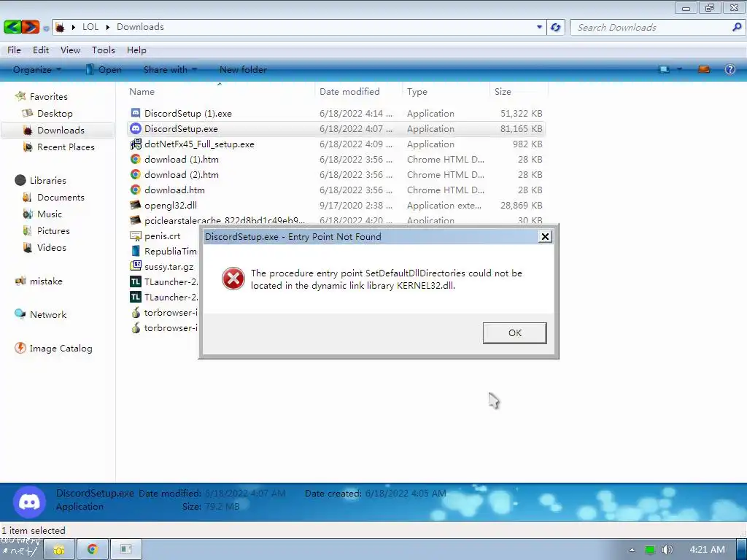This screenshot has width=747, height=560.
Task: Select the opengl32.dll file icon
Action: (136, 205)
